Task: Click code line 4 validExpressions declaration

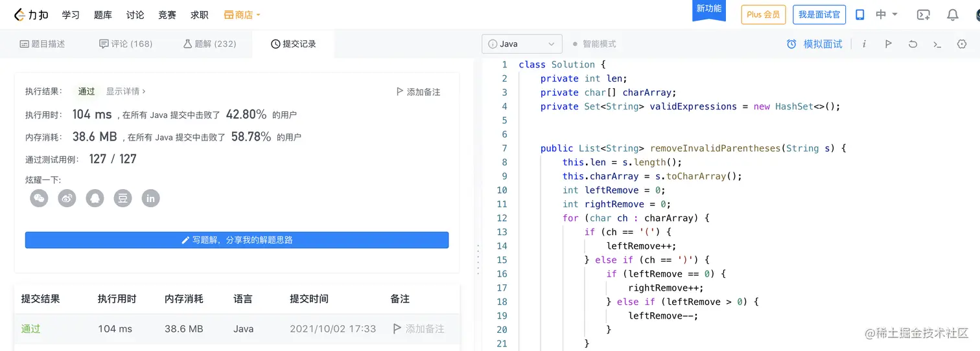Action: coord(690,106)
